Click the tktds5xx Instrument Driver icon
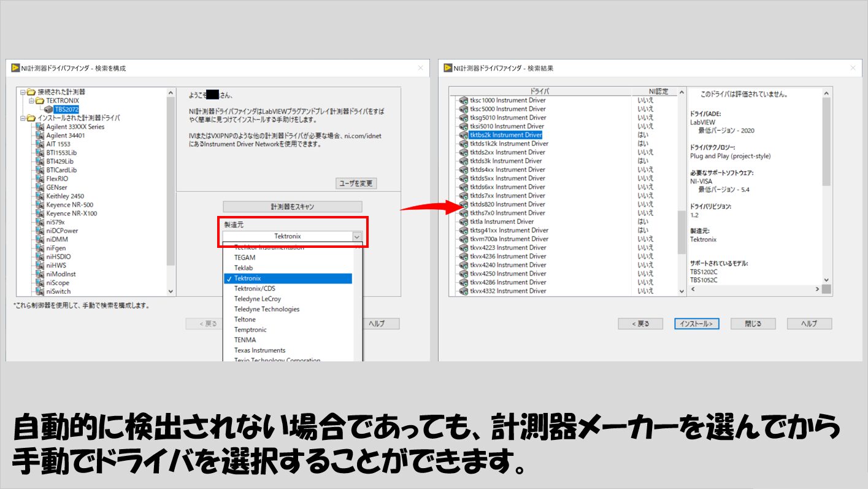The image size is (868, 489). pos(464,178)
